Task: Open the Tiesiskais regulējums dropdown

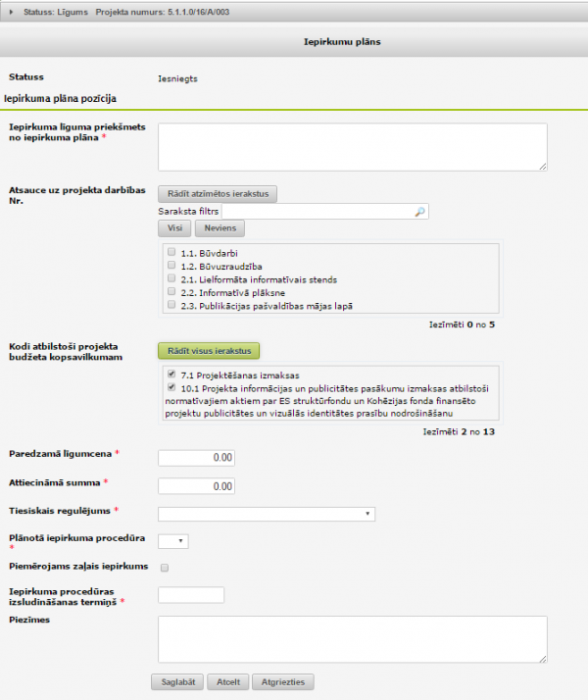Action: coord(267,513)
